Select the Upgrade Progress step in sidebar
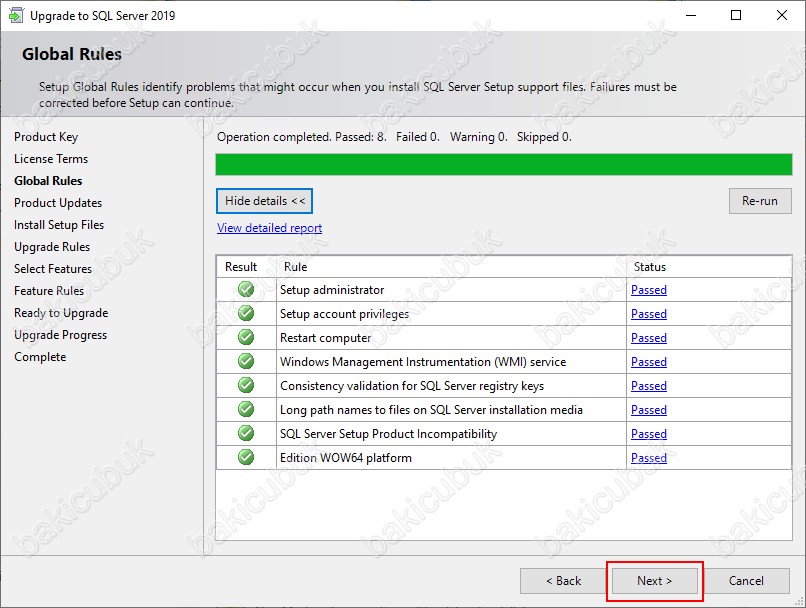 tap(60, 335)
